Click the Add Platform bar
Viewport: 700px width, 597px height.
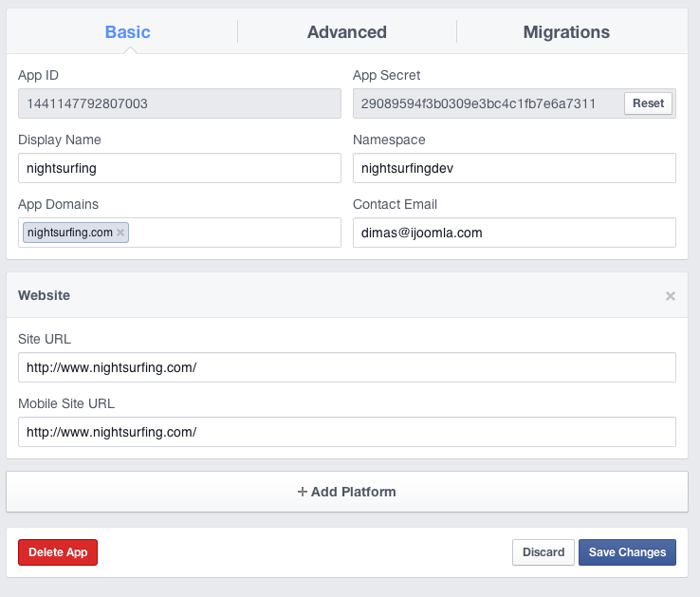coord(347,492)
